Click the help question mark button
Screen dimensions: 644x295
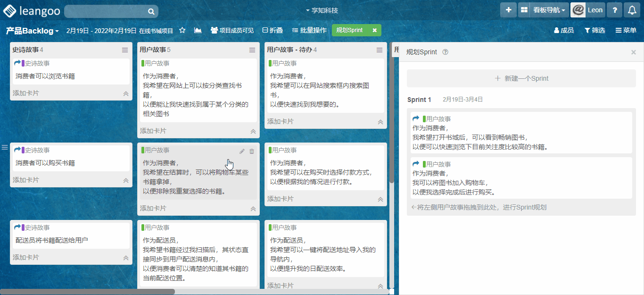[x=614, y=10]
